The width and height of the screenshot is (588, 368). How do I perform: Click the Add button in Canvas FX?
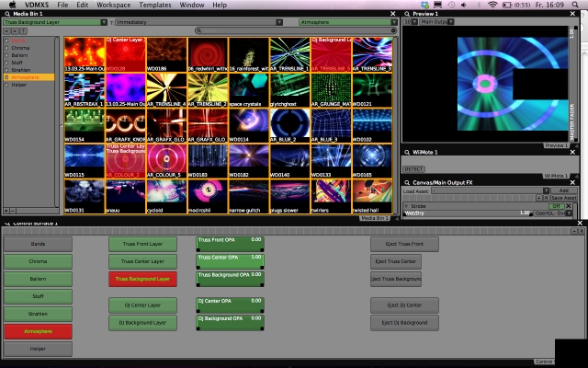[563, 190]
